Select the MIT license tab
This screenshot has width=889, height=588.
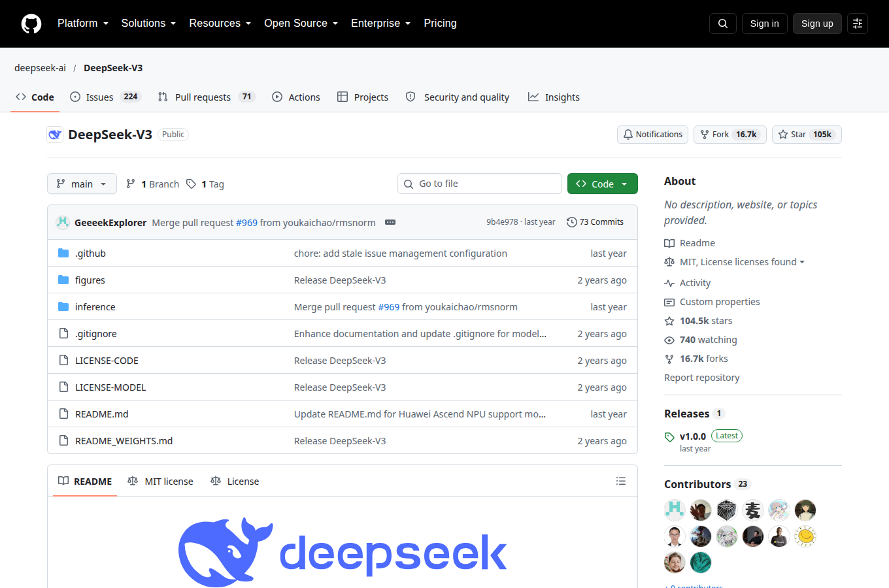161,482
